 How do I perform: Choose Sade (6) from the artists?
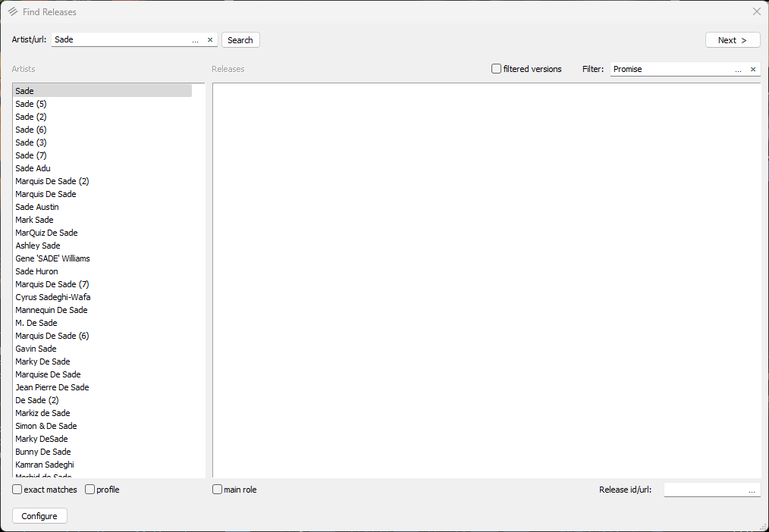[102, 130]
